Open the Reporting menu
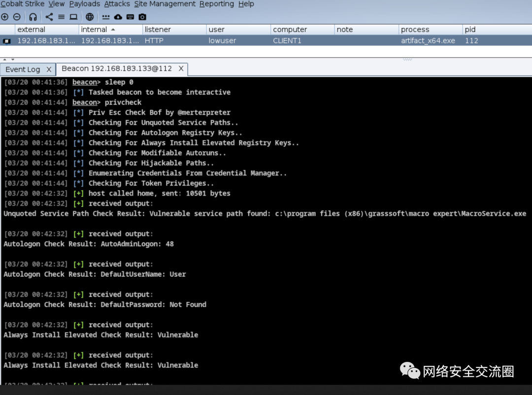Viewport: 532px width, 395px height. coord(217,4)
